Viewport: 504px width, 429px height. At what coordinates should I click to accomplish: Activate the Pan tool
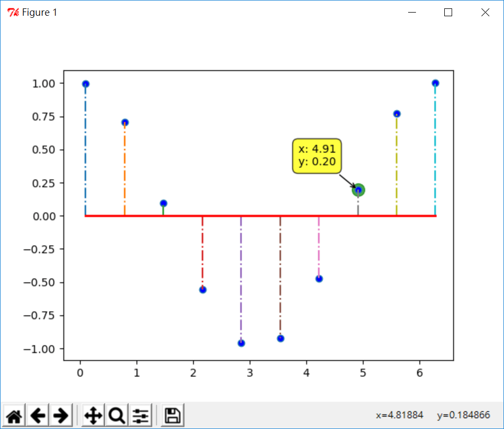(93, 415)
